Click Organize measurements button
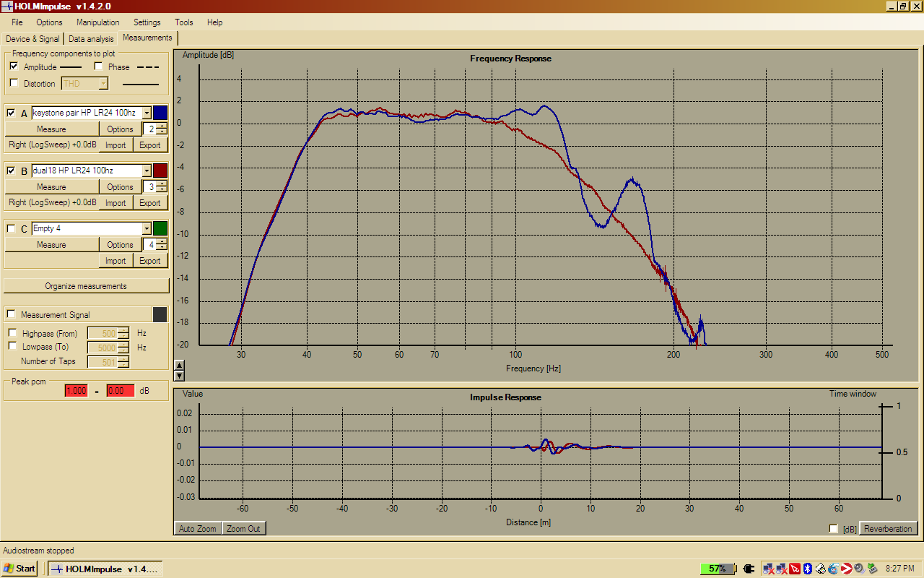This screenshot has width=924, height=578. tap(86, 286)
